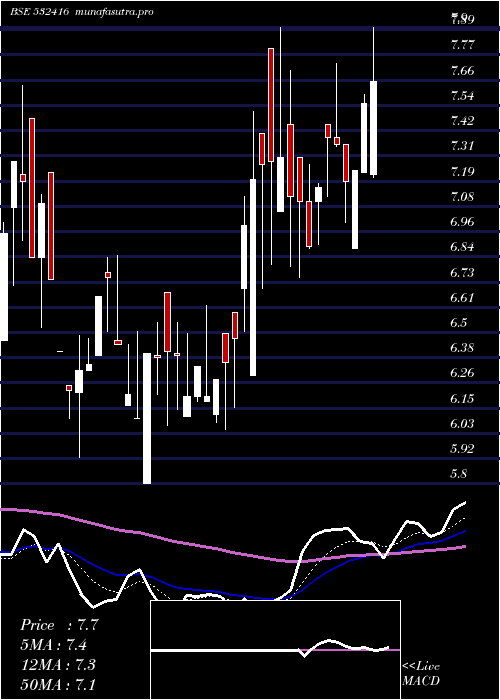500x700 pixels.
Task: Click the 6.61 price axis label
Action: click(x=462, y=297)
